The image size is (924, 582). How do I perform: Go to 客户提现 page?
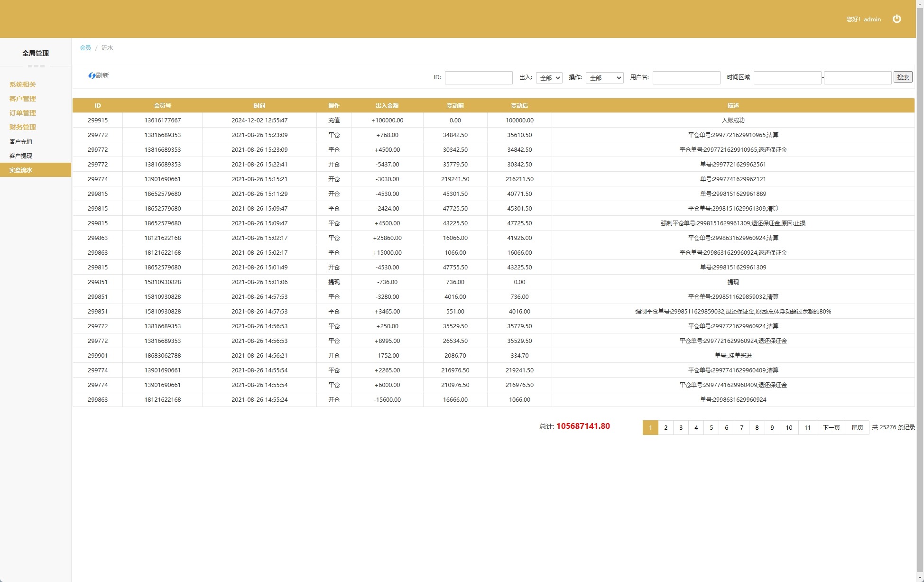point(21,156)
